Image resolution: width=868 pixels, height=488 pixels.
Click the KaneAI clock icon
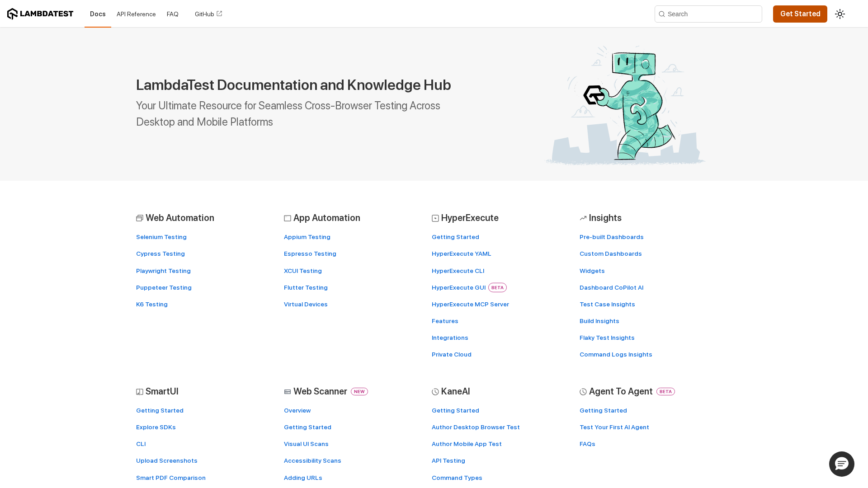[x=435, y=392]
